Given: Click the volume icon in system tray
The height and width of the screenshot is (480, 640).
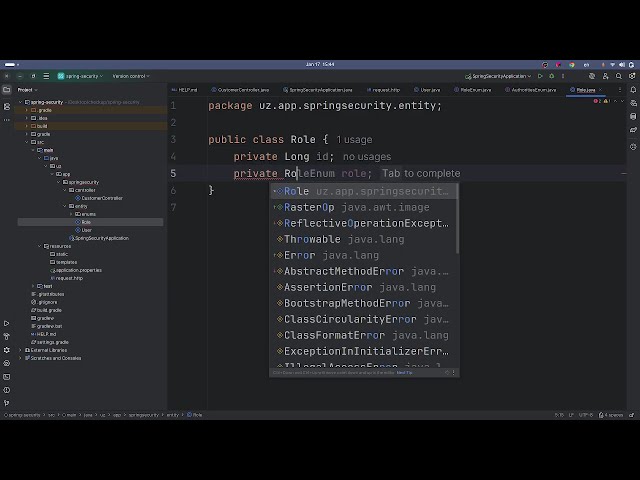Looking at the screenshot, I should point(622,65).
